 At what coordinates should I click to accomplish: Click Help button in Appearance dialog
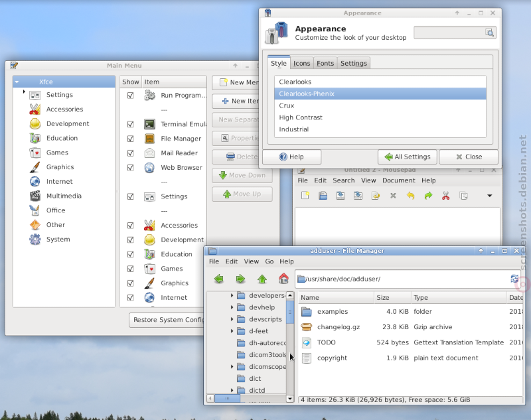point(291,157)
